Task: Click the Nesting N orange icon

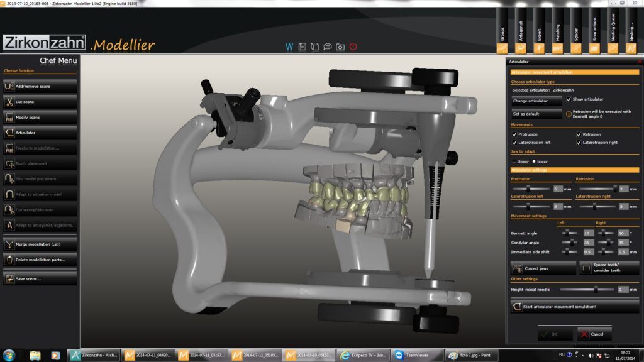Action: (631, 49)
